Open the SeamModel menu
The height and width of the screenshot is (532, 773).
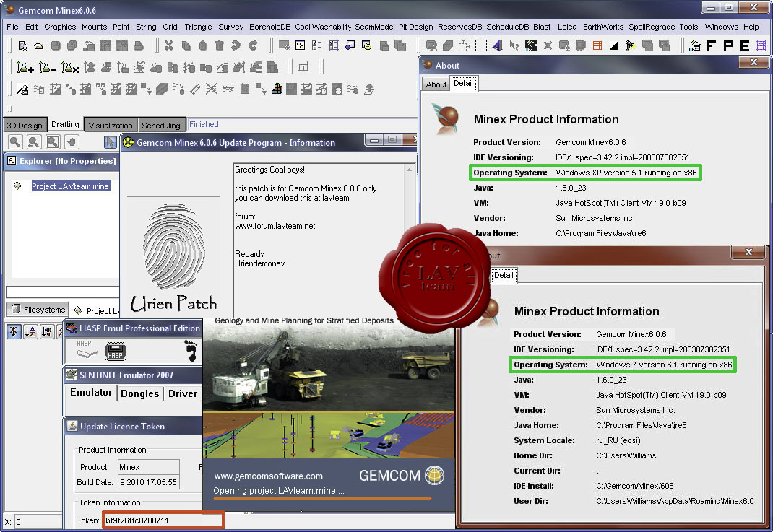point(375,27)
